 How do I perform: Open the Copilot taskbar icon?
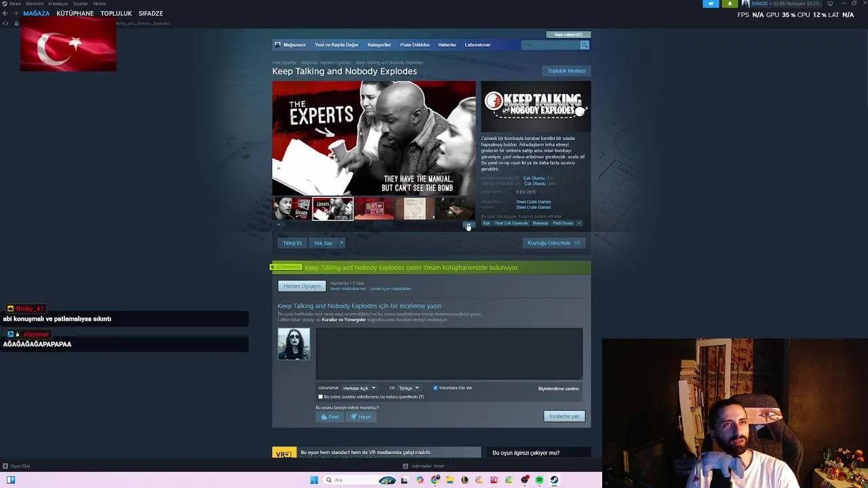[x=420, y=480]
